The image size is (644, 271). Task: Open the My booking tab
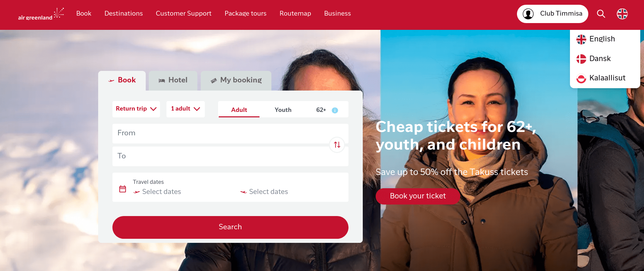coord(236,80)
